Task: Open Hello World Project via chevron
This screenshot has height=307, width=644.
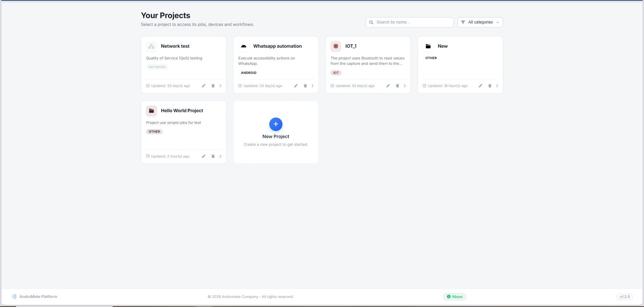Action: pyautogui.click(x=220, y=156)
